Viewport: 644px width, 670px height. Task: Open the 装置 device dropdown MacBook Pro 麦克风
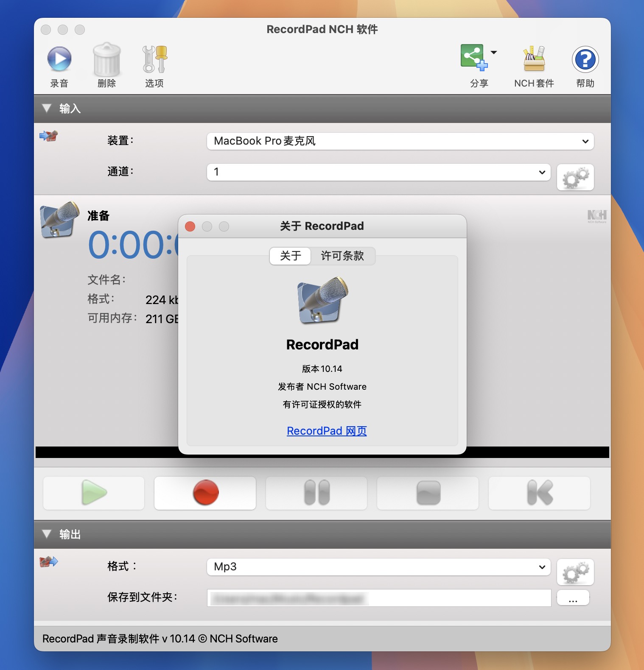(x=400, y=141)
